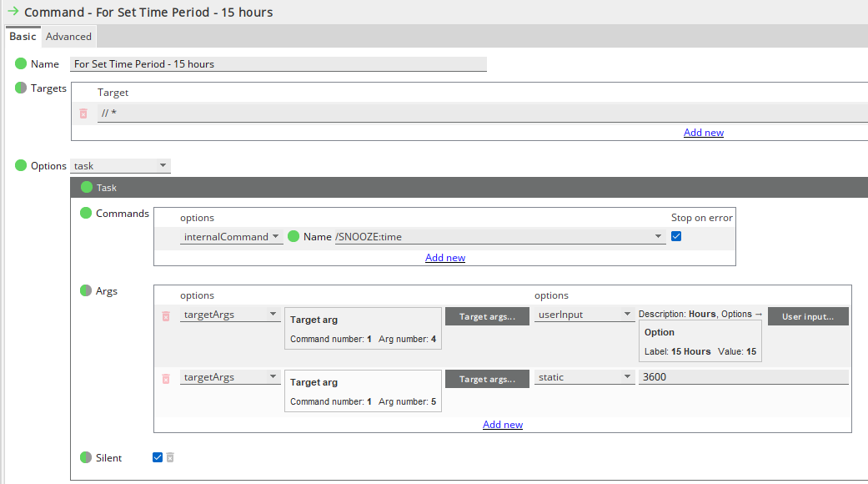Viewport: 868px width, 484px height.
Task: Uncheck the Stop on error checkbox
Action: [x=676, y=237]
